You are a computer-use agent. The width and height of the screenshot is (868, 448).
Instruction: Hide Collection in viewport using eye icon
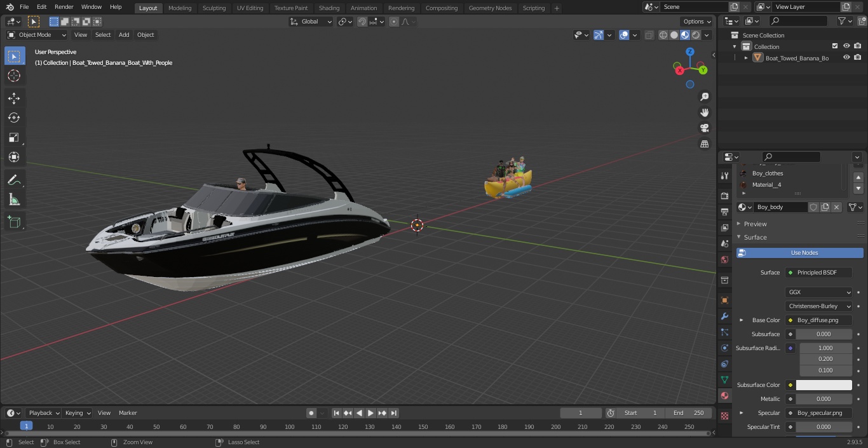(846, 46)
